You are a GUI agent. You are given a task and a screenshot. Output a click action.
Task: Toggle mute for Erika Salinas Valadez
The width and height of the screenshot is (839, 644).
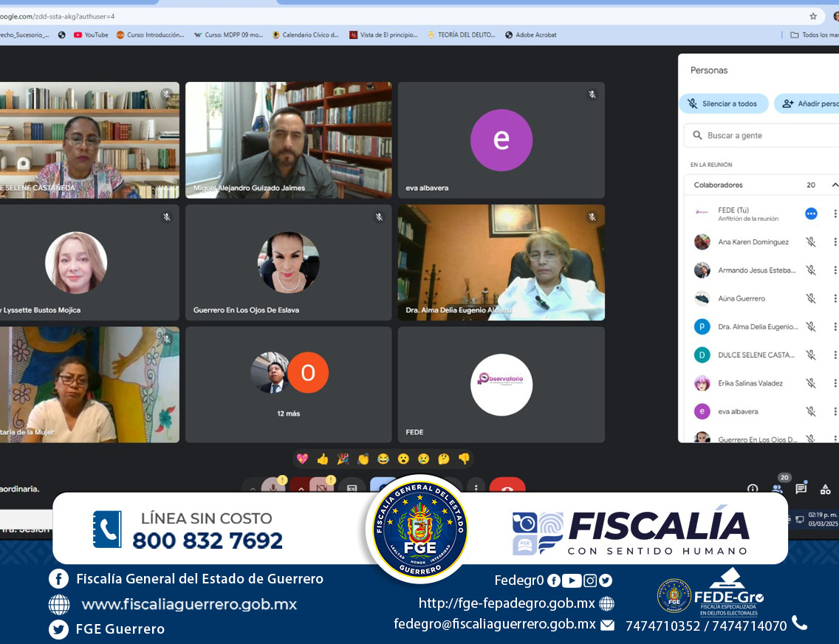point(811,383)
